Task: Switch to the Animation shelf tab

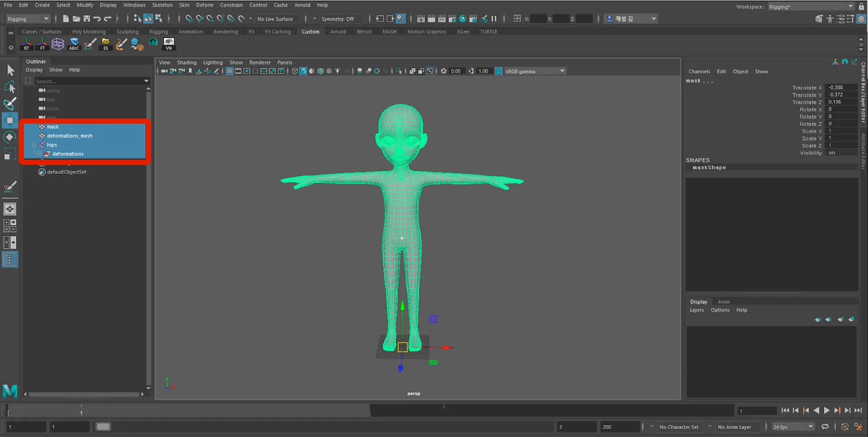Action: tap(191, 32)
